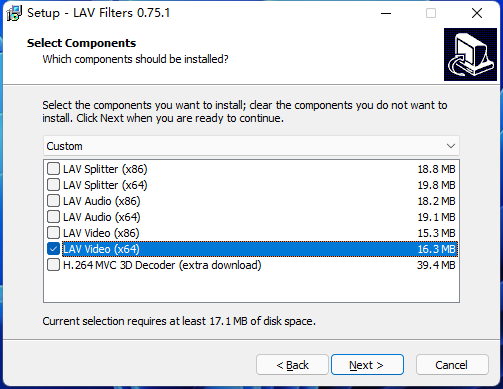Screen dimensions: 503x389
Task: Go to the next setup step
Action: click(x=367, y=365)
